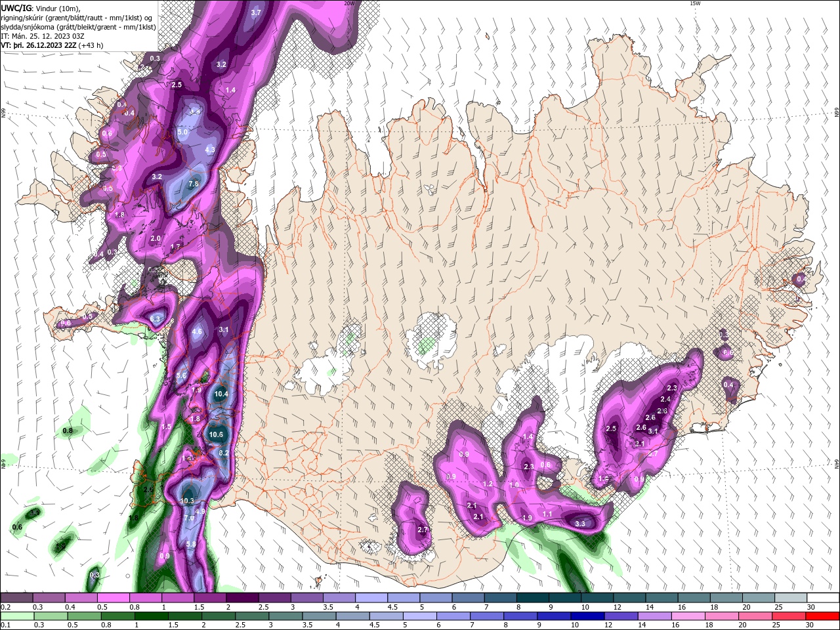The height and width of the screenshot is (630, 840).
Task: Click the VT: þri. 26.12.2023 22Z (+43 h) line
Action: click(52, 45)
